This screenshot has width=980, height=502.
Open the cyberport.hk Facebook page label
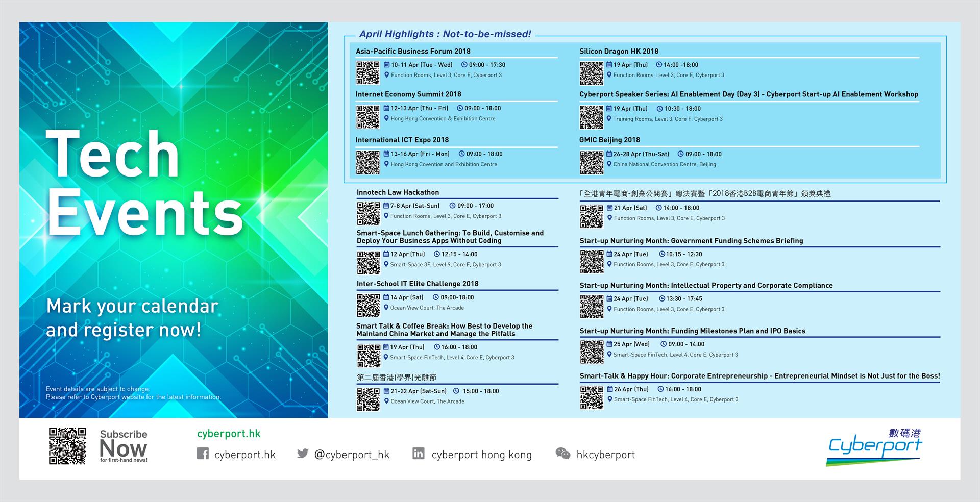click(x=245, y=455)
